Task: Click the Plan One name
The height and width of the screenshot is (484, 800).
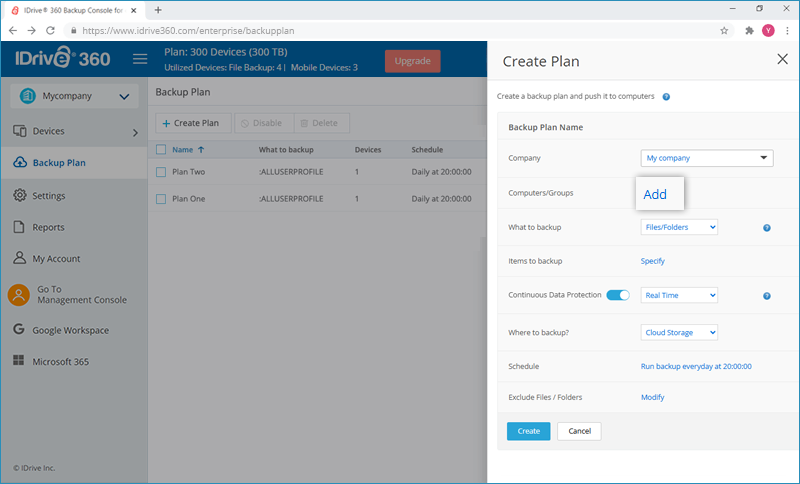Action: [x=188, y=199]
